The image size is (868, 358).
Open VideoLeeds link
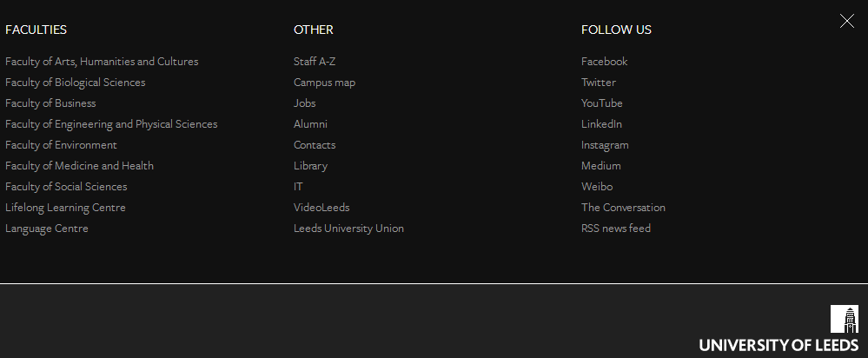pos(321,208)
